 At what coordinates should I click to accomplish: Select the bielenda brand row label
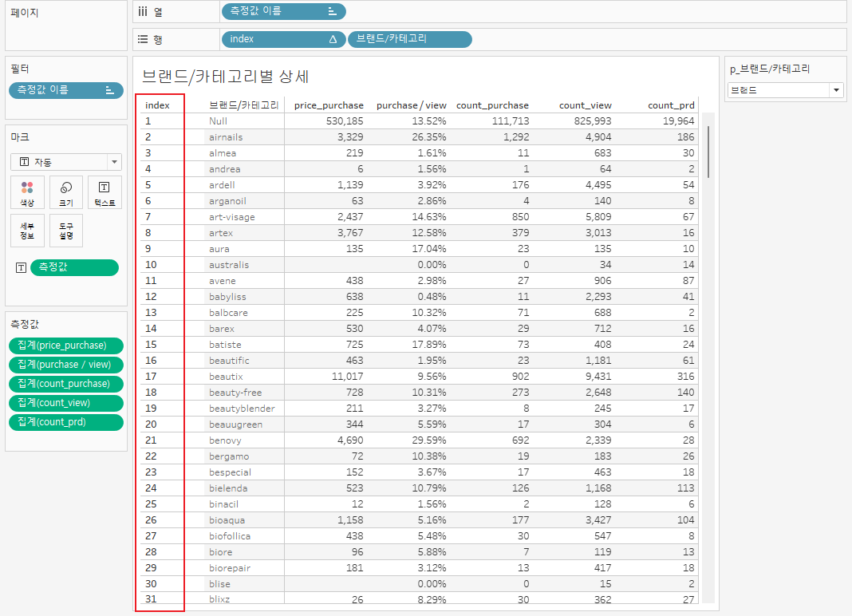(x=228, y=488)
